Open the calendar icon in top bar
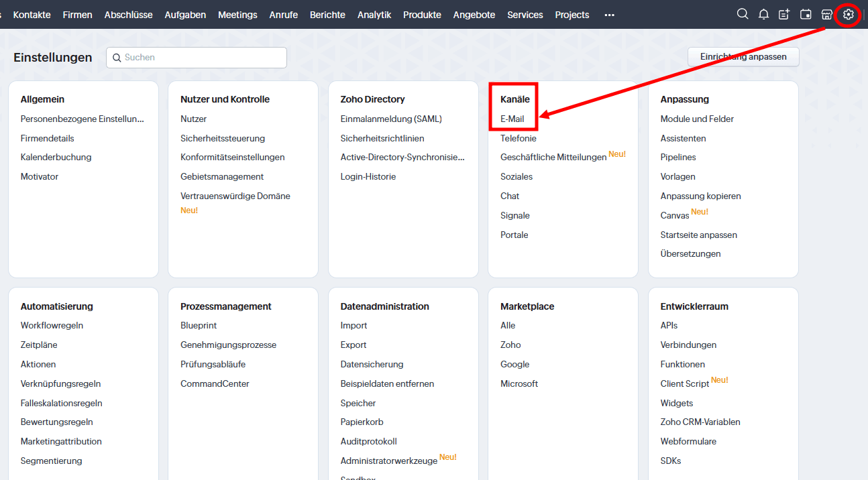This screenshot has width=868, height=480. click(x=806, y=14)
